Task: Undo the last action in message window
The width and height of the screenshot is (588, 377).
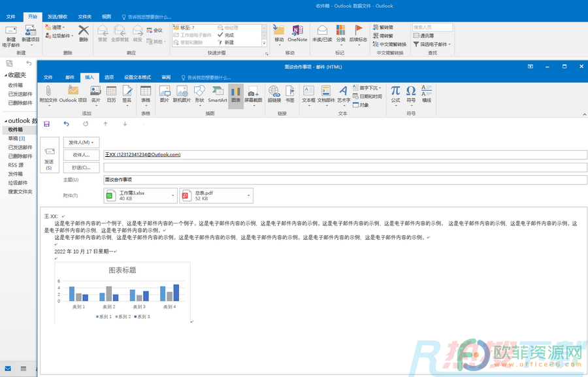Action: coord(67,123)
